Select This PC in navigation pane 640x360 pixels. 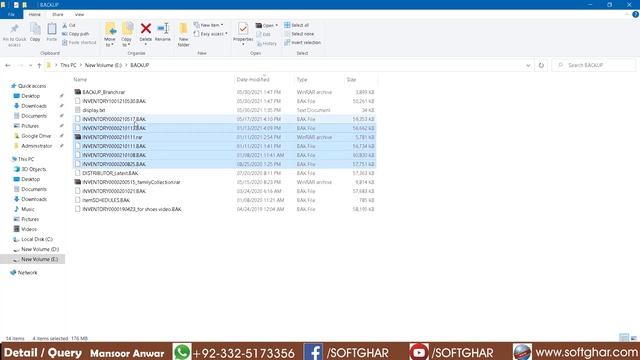(x=26, y=159)
